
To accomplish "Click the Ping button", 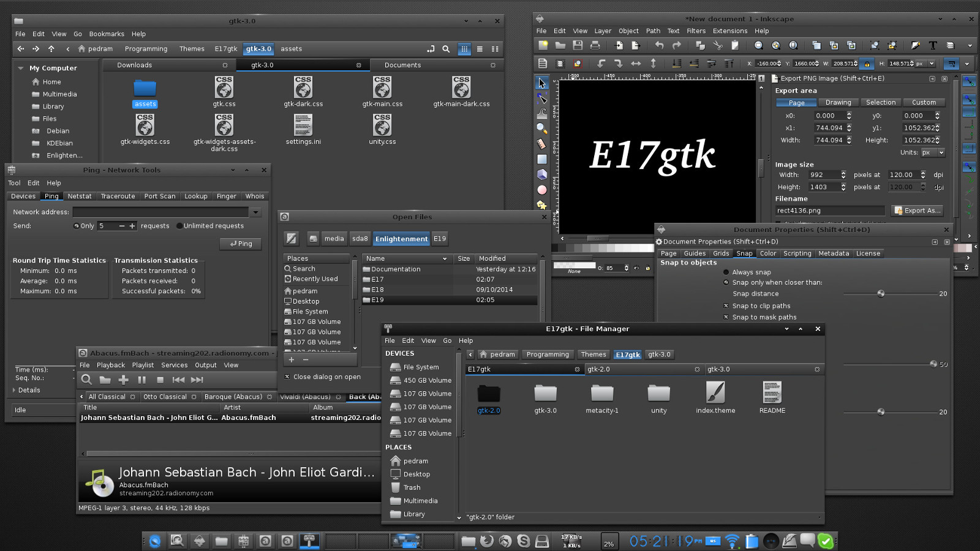I will [241, 244].
